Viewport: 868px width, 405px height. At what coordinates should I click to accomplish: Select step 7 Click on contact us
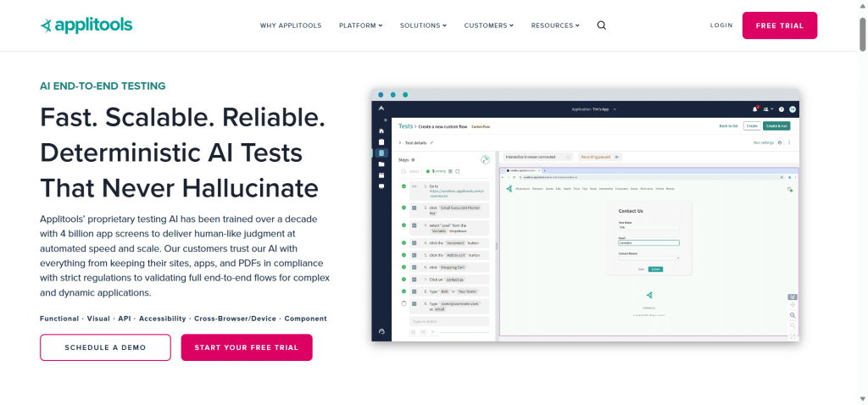click(449, 280)
